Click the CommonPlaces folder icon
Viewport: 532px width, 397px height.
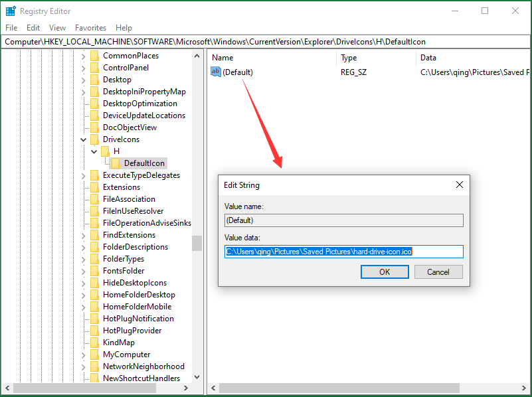(95, 56)
